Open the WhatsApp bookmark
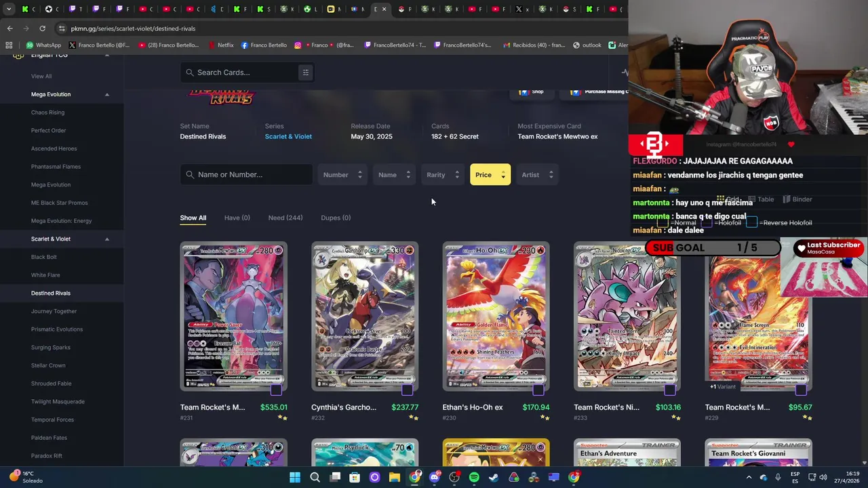The image size is (868, 488). 43,45
